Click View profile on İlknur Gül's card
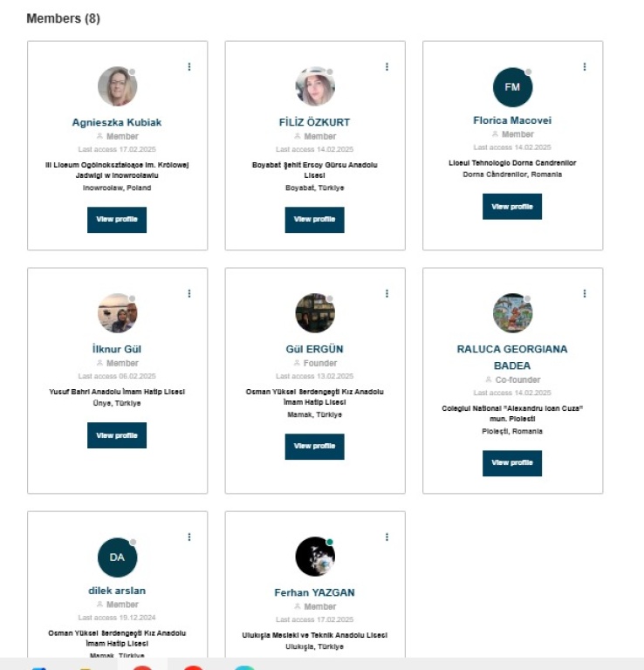This screenshot has height=670, width=644. [x=117, y=435]
